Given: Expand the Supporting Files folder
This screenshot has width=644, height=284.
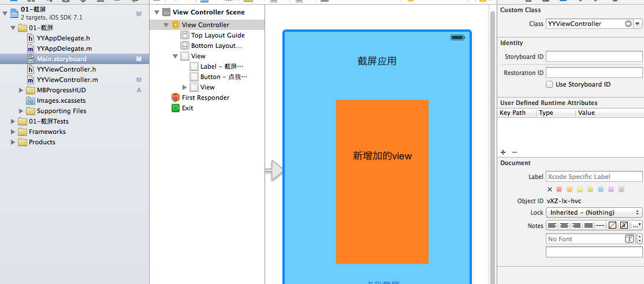Looking at the screenshot, I should [21, 111].
